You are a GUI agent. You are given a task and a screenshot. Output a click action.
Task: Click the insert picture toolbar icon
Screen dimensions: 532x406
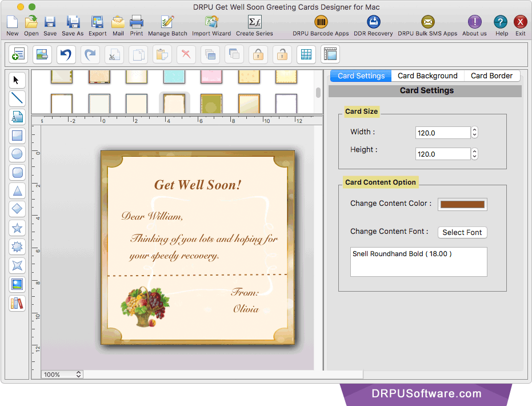(42, 54)
